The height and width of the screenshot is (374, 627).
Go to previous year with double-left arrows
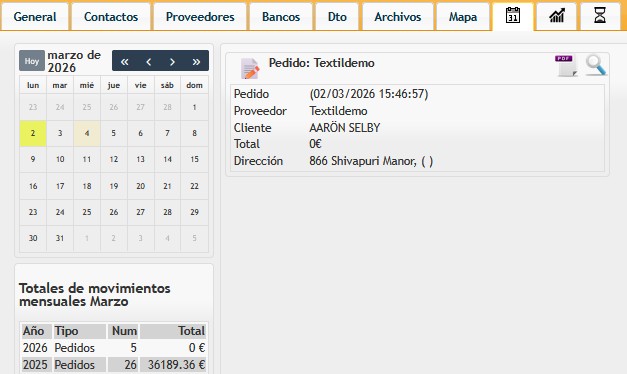pyautogui.click(x=124, y=61)
